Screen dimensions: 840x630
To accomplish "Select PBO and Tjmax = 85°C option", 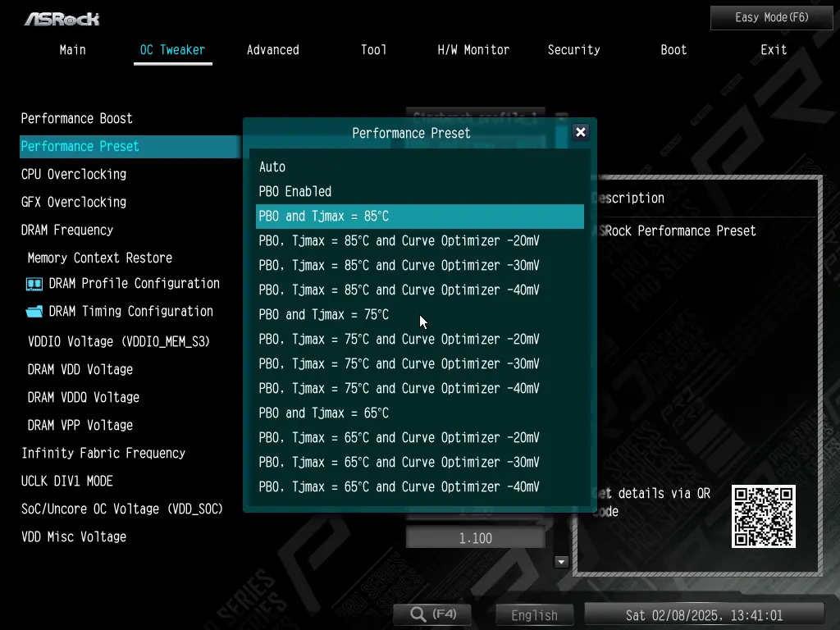I will (x=419, y=217).
